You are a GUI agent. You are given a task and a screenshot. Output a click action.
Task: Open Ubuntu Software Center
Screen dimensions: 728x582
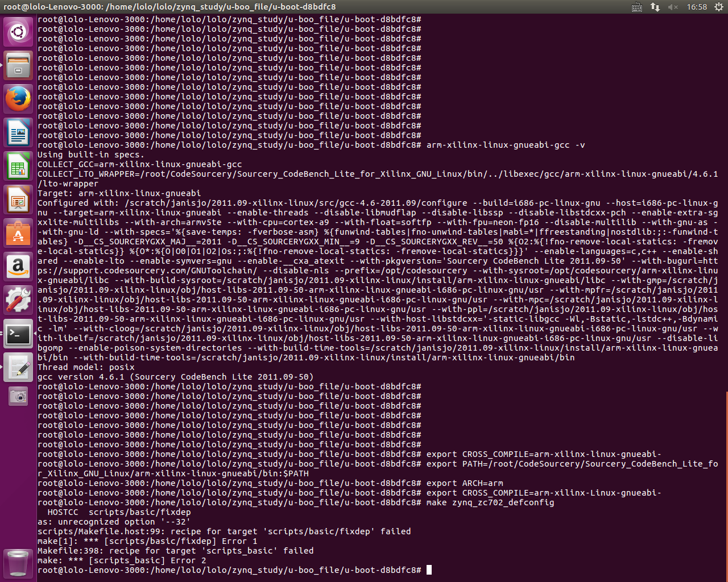point(18,232)
